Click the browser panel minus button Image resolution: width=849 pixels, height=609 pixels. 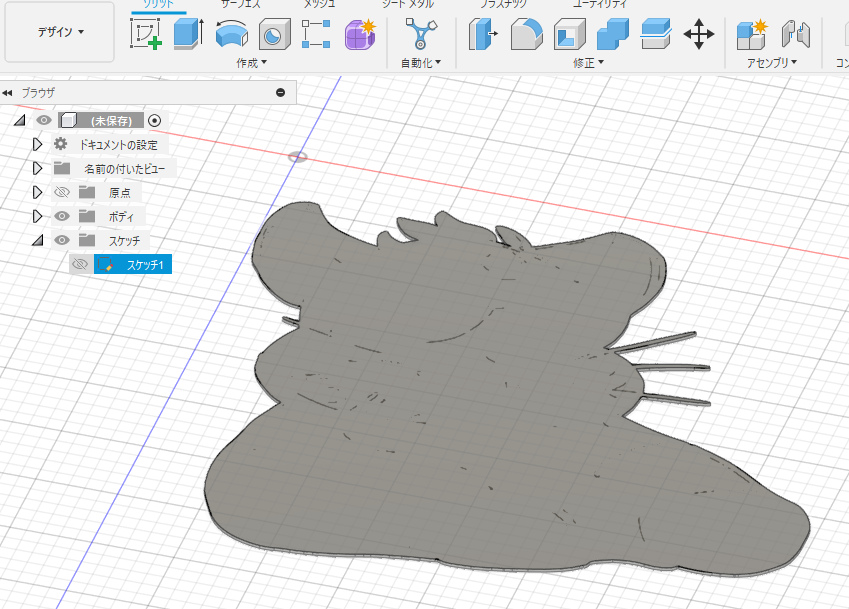280,93
